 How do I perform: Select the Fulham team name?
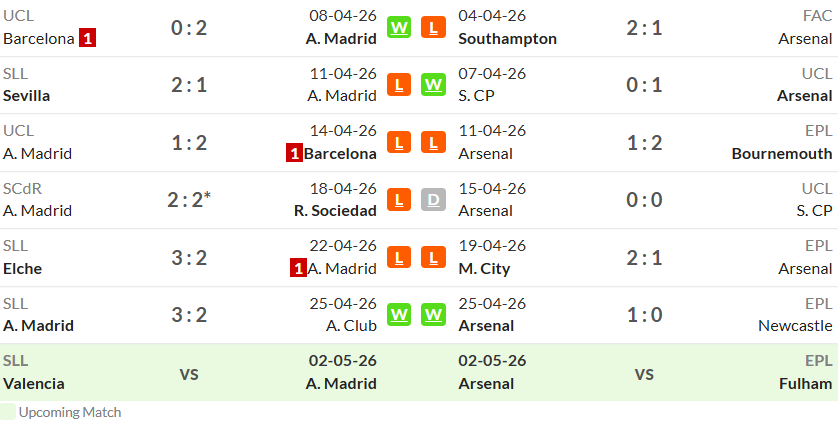[805, 384]
